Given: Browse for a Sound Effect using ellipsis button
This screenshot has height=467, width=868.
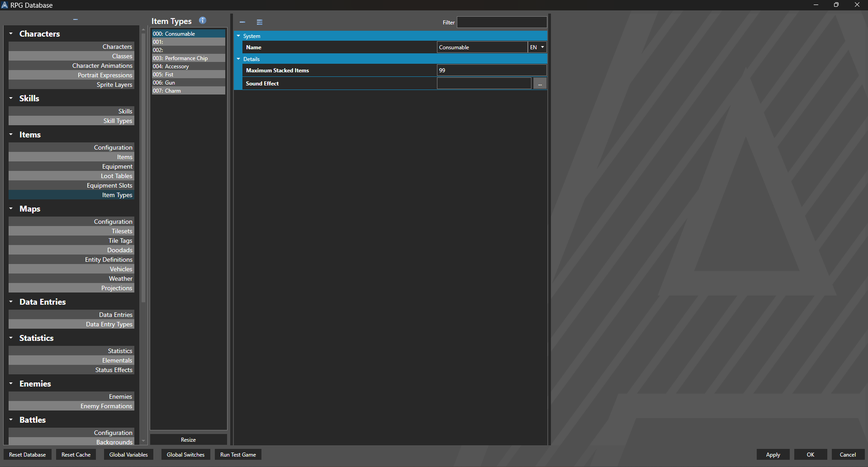Looking at the screenshot, I should pos(539,83).
